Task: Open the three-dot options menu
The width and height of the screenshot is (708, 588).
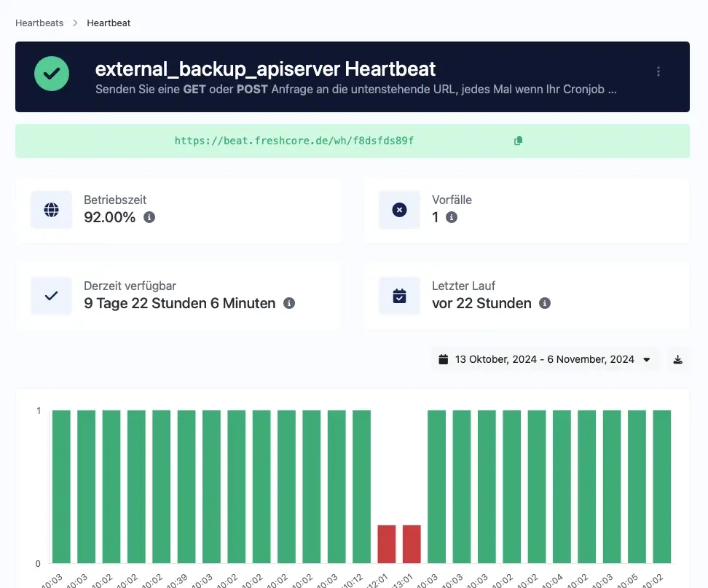Action: pyautogui.click(x=658, y=71)
